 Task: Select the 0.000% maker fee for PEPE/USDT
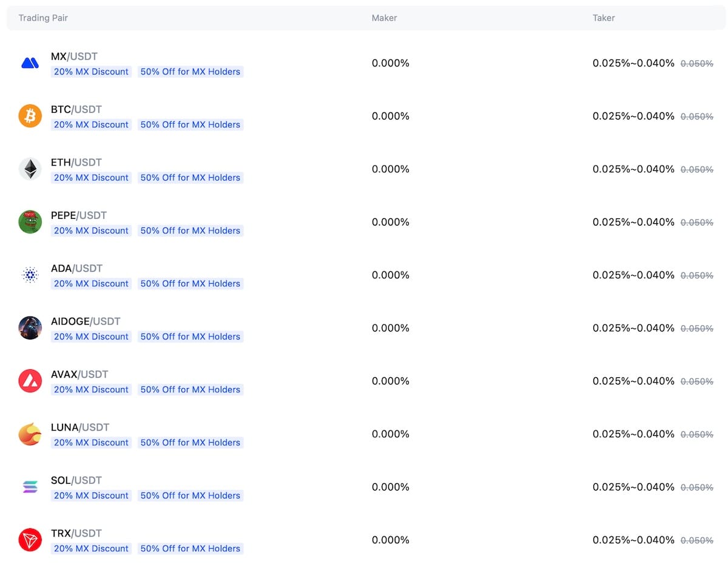click(x=391, y=222)
